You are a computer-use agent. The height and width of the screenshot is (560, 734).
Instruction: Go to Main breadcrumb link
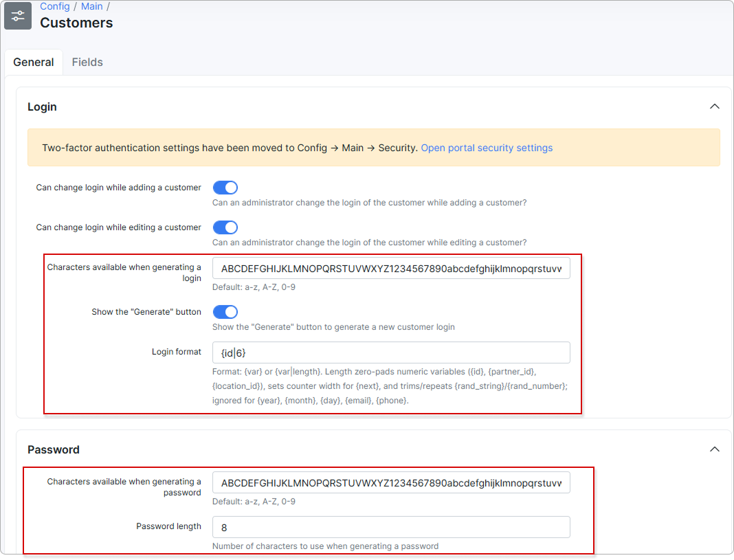coord(92,7)
